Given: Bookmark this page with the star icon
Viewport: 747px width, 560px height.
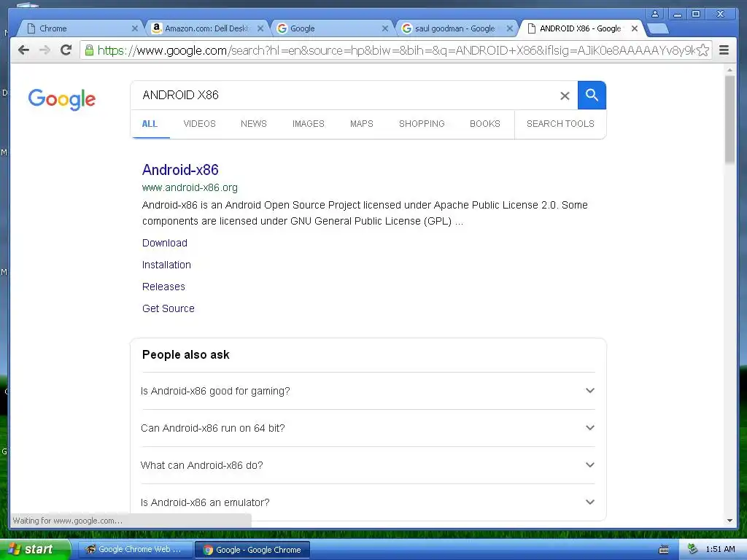Looking at the screenshot, I should coord(703,50).
